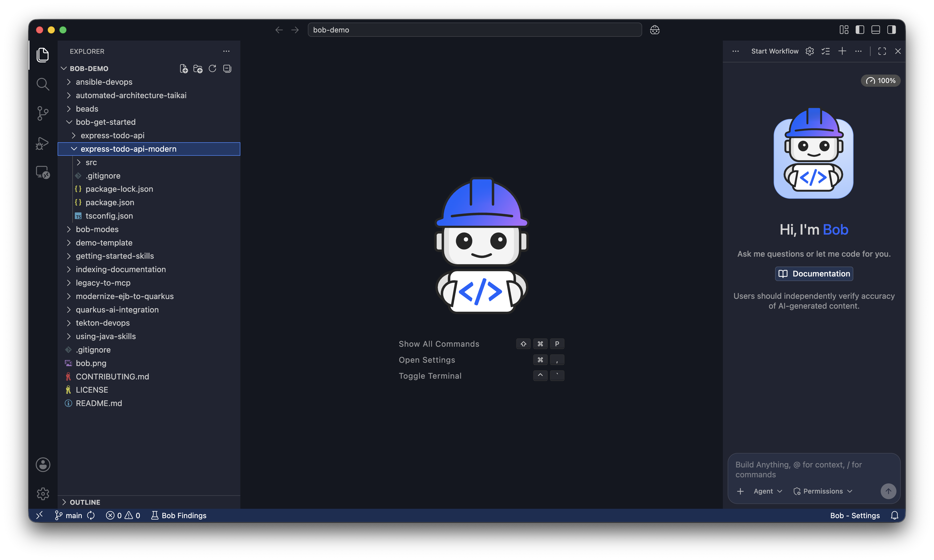Image resolution: width=934 pixels, height=560 pixels.
Task: Open the more actions menu right of the plus icon
Action: click(x=858, y=51)
